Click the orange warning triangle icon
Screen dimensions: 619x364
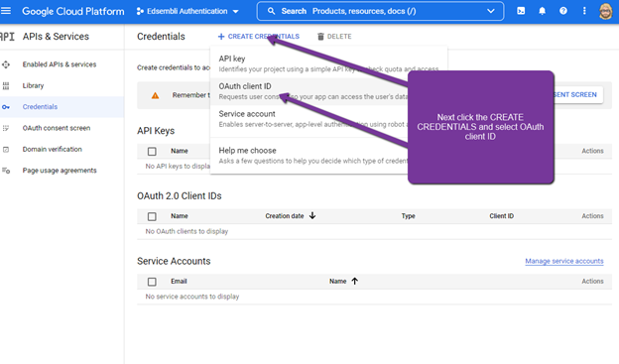pos(155,95)
